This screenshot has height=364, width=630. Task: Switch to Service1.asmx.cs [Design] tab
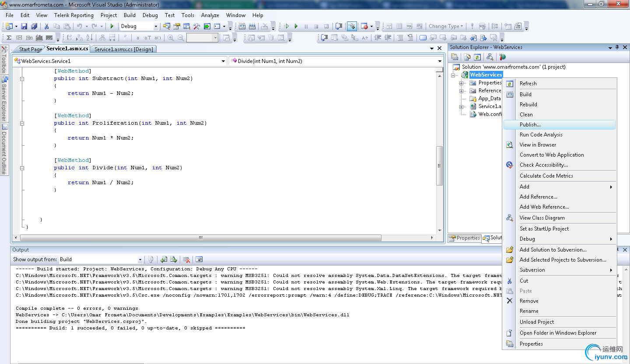[124, 49]
